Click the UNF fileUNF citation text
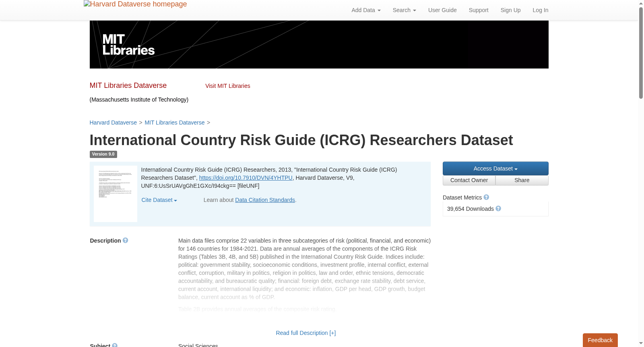This screenshot has width=644, height=347. click(x=200, y=186)
